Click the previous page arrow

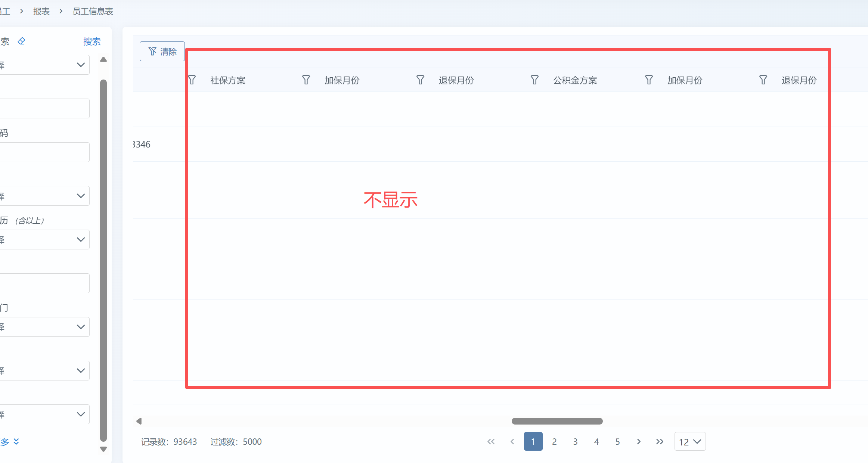tap(512, 442)
